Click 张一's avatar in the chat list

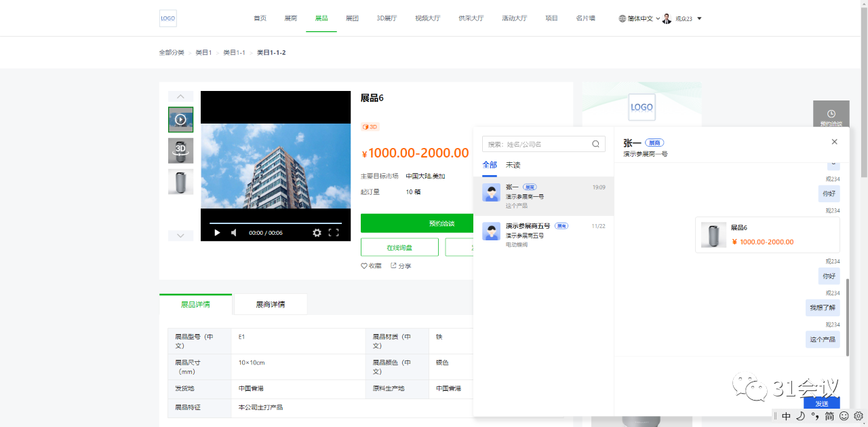point(492,192)
